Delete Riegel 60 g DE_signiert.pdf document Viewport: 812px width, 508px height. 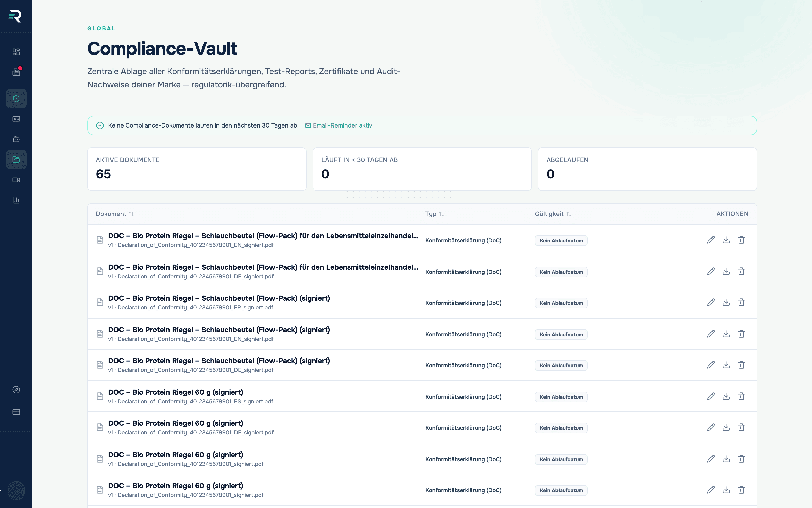(741, 427)
